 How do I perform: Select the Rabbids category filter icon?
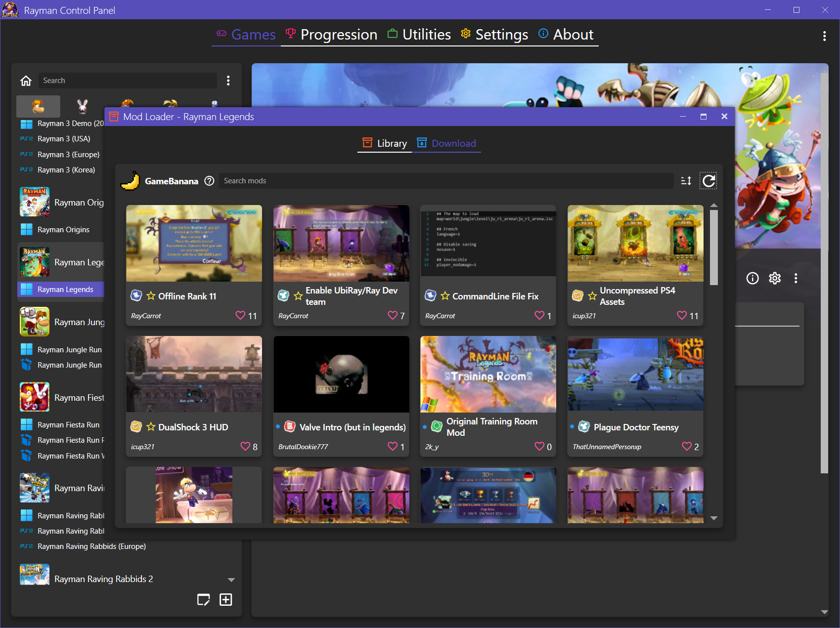[x=82, y=106]
